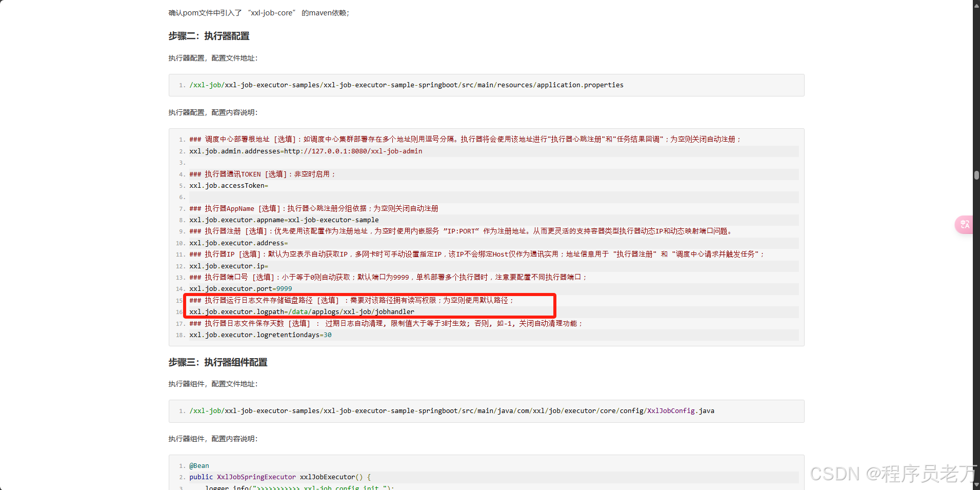Image resolution: width=980 pixels, height=490 pixels.
Task: Click the @Bean annotation line
Action: click(199, 466)
